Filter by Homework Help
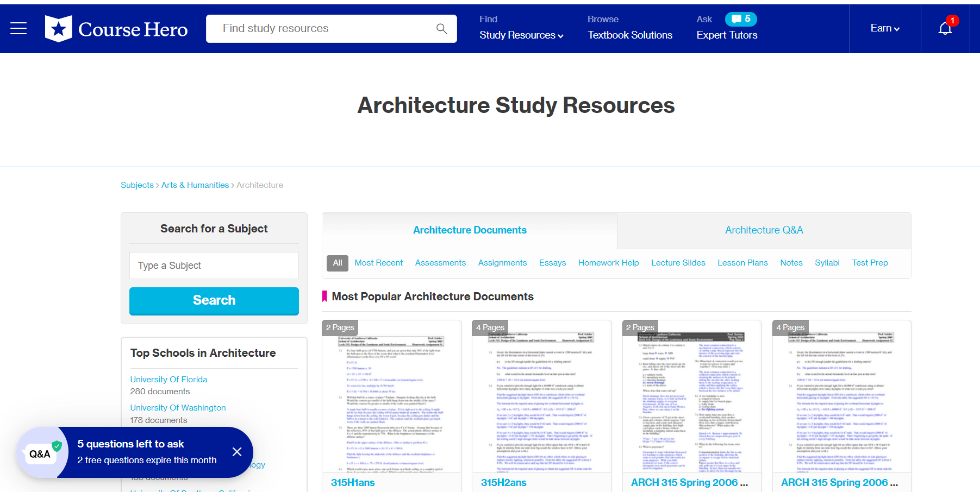The image size is (980, 492). pos(608,263)
